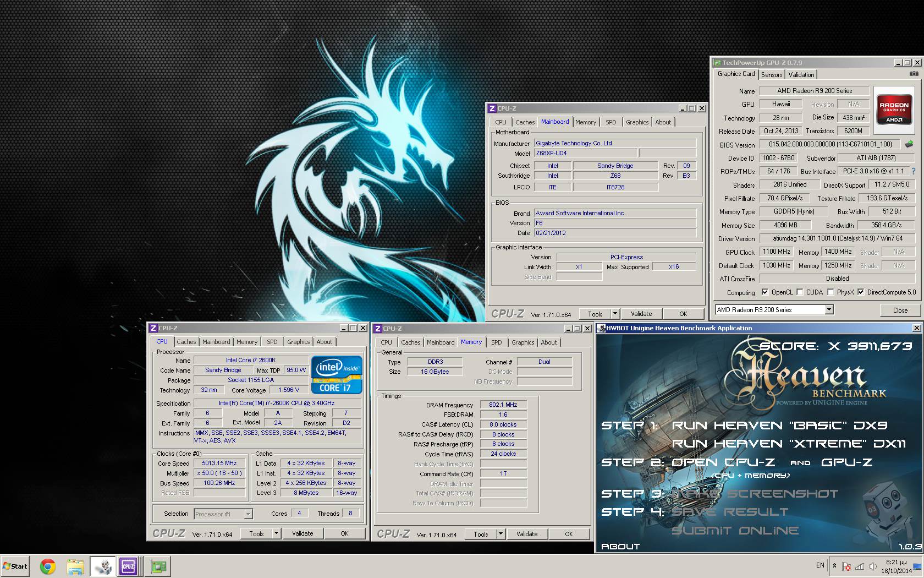The image size is (924, 578).
Task: Click About in the Heaven benchmark app
Action: (620, 546)
